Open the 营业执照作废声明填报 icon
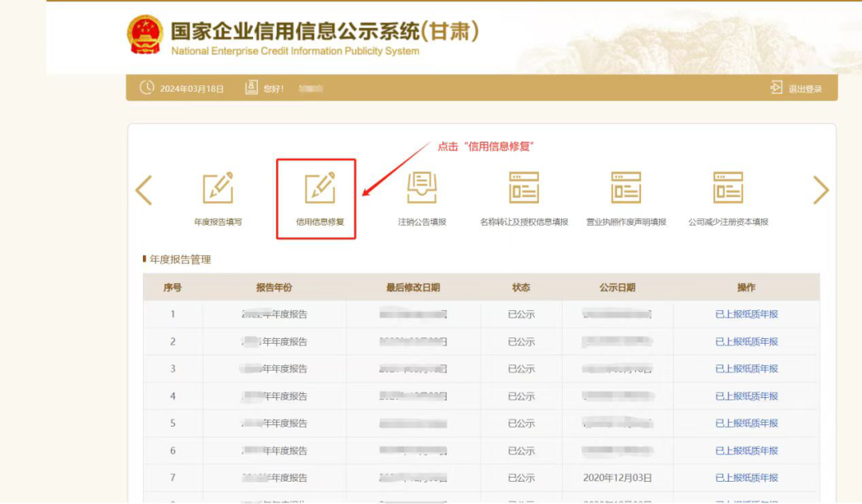Viewport: 862px width, 504px height. click(x=626, y=189)
